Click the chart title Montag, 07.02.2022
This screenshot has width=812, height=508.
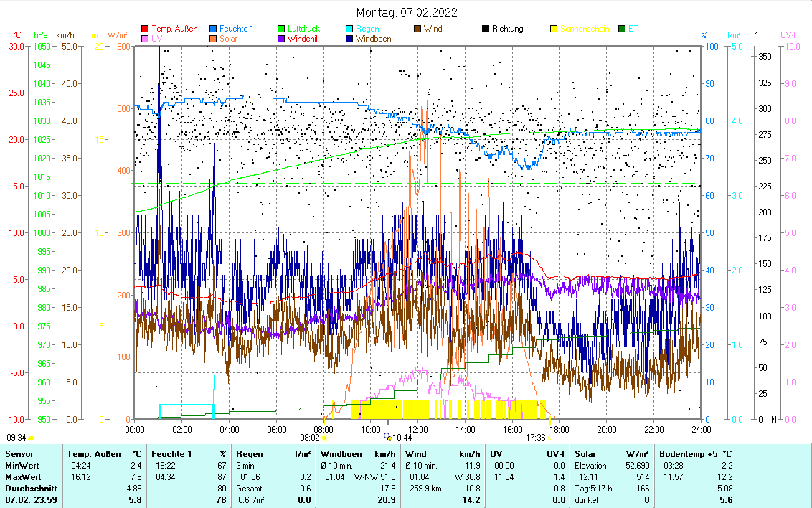pos(407,13)
